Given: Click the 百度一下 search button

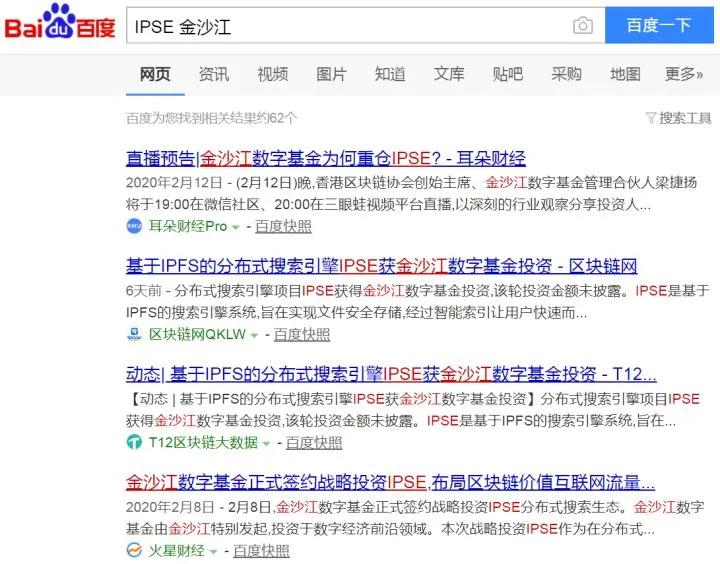Looking at the screenshot, I should click(x=659, y=25).
